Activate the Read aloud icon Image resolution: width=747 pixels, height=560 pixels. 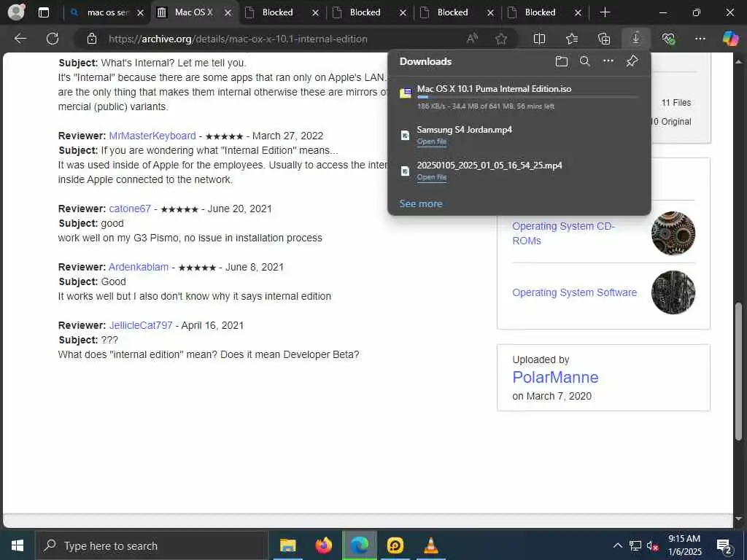(x=472, y=39)
